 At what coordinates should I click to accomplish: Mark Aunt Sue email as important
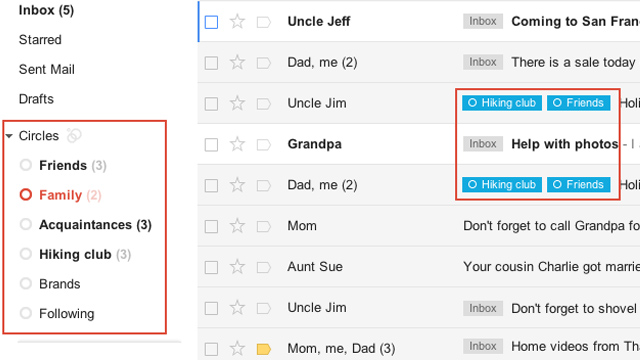coord(264,268)
